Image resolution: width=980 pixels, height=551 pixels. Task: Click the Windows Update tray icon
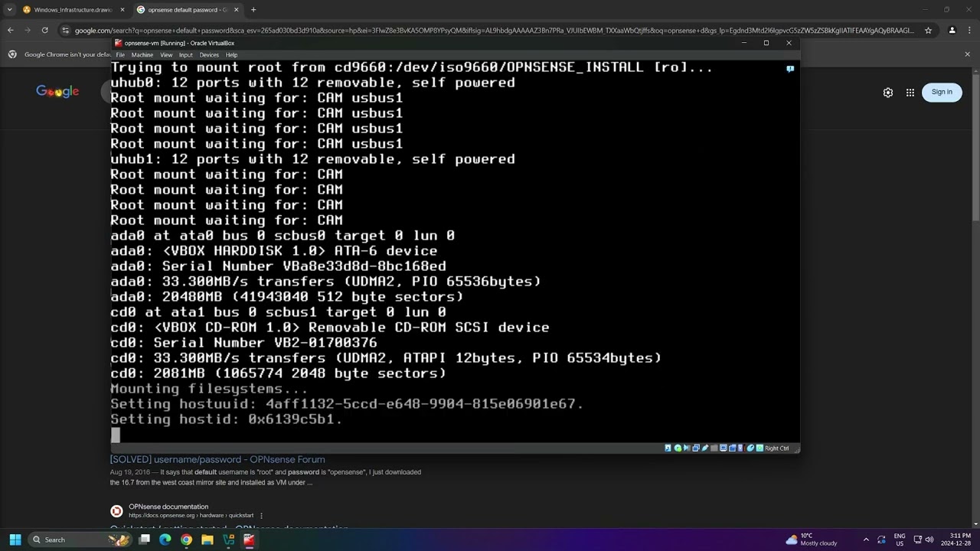pyautogui.click(x=881, y=540)
